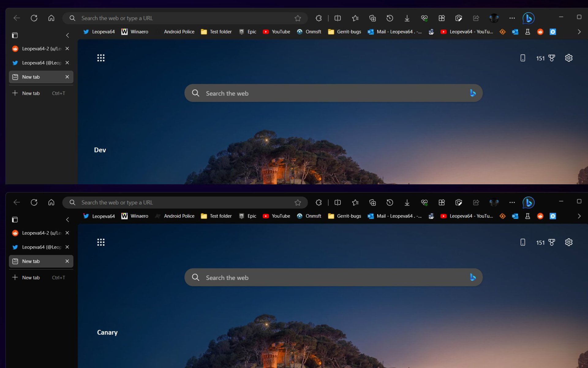Open Settings and more menu in Dev window
The width and height of the screenshot is (588, 368).
tap(512, 18)
